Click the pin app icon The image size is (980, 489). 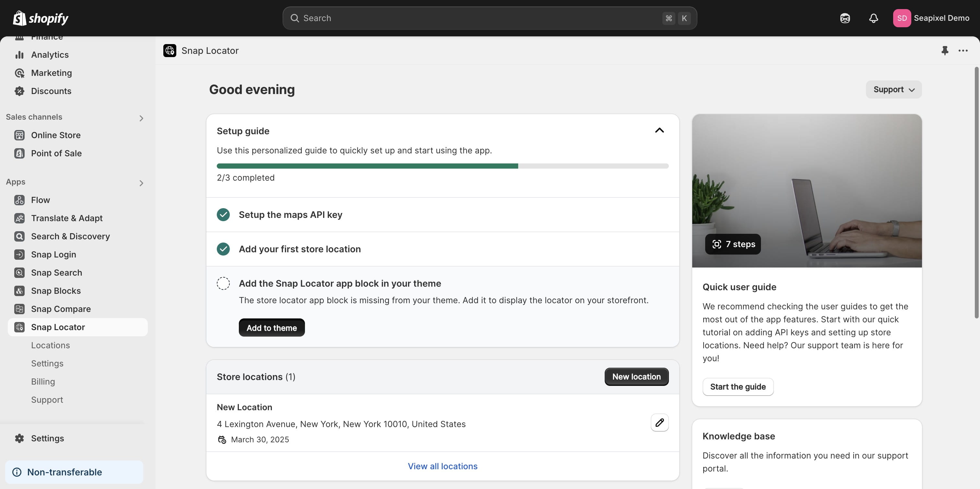pyautogui.click(x=945, y=51)
